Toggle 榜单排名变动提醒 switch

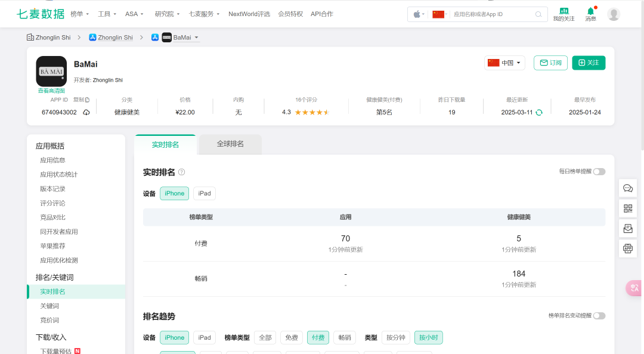point(599,316)
